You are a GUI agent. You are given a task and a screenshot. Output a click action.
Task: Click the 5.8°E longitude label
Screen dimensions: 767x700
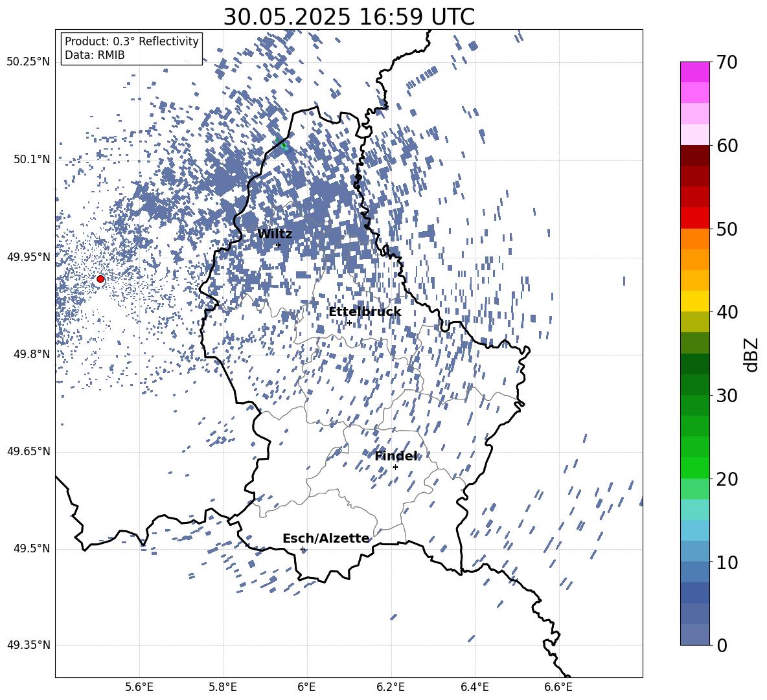click(223, 687)
